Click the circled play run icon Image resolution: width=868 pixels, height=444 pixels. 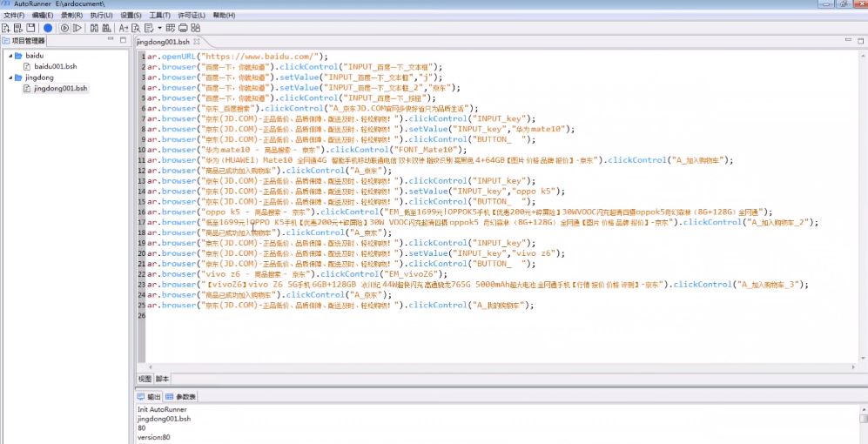(x=64, y=28)
